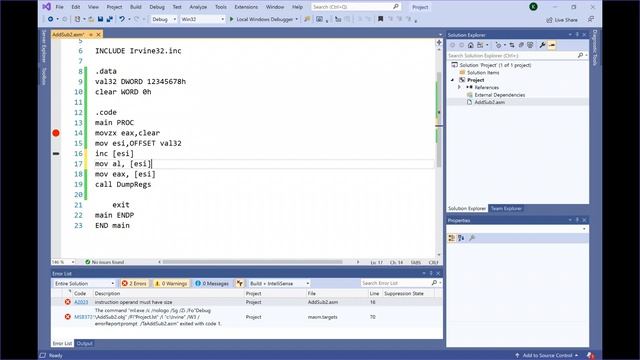The width and height of the screenshot is (640, 360).
Task: Open the Local Windows Debugger dropdown arrow
Action: (x=296, y=19)
